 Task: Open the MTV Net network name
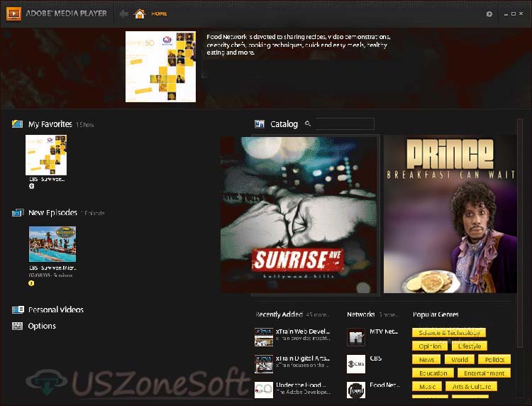[x=384, y=331]
